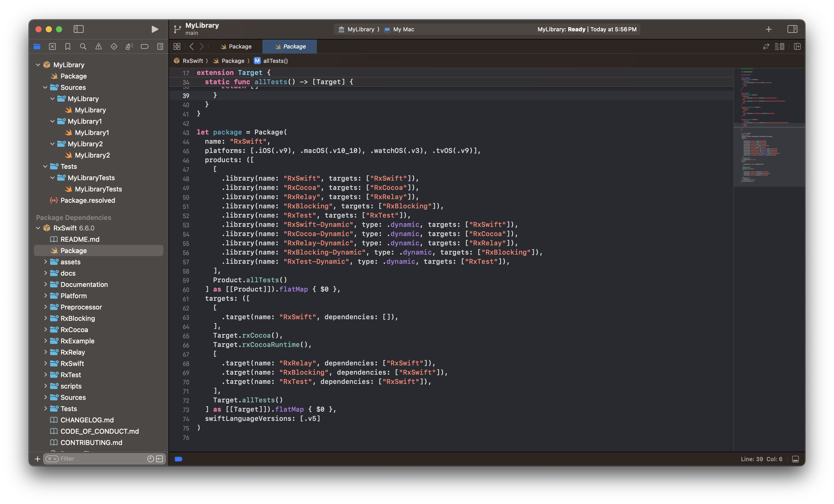Toggle the right inspector panel
The image size is (834, 504).
792,30
